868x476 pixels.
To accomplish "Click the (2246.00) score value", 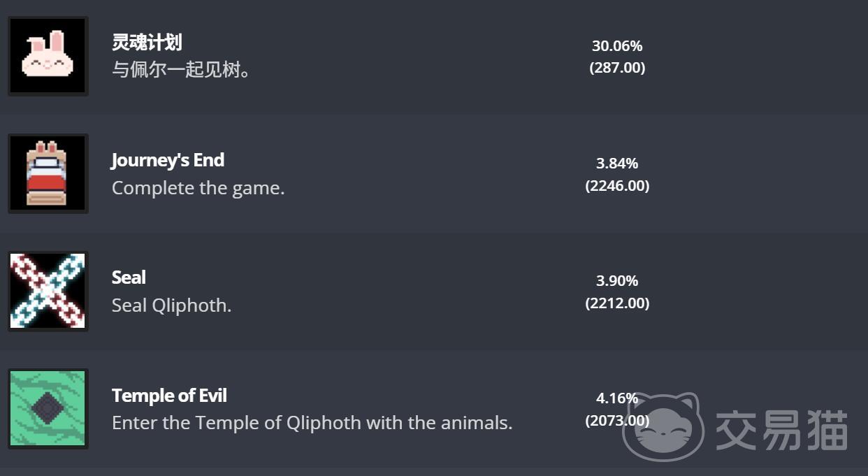I will pyautogui.click(x=617, y=186).
